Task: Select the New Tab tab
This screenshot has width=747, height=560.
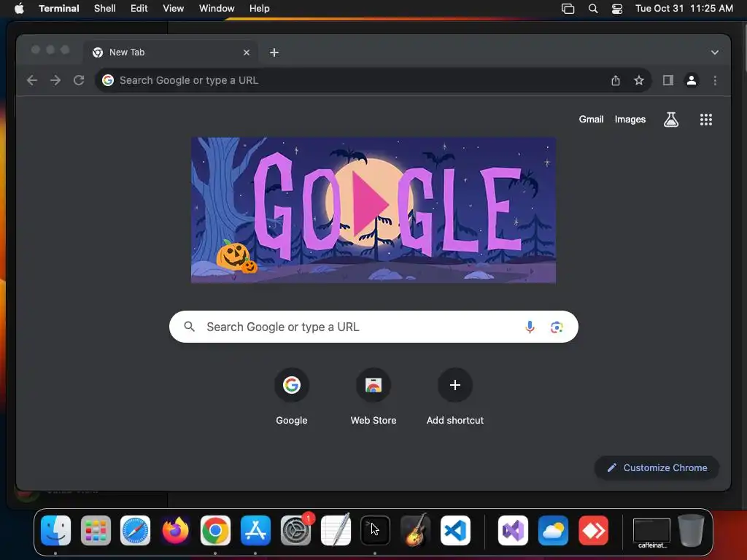Action: [171, 52]
